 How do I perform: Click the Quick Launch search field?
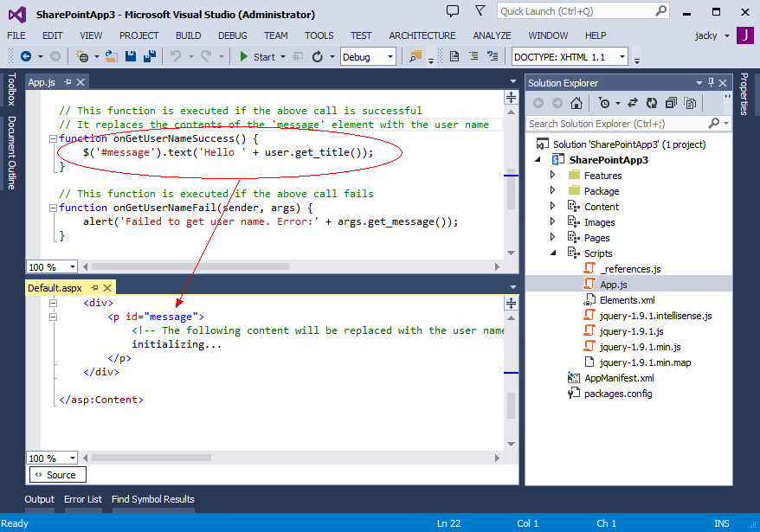tap(583, 11)
